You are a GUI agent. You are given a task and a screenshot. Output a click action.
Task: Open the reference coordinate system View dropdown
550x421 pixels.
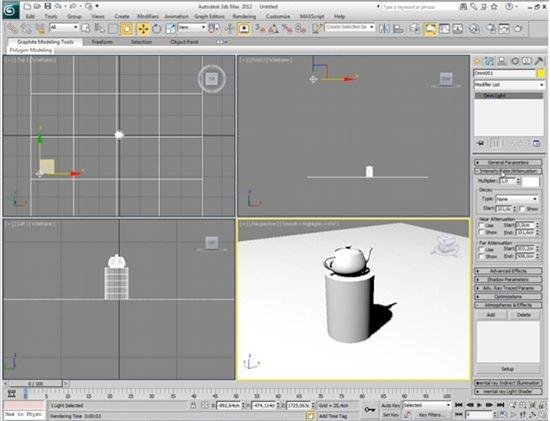pyautogui.click(x=192, y=27)
